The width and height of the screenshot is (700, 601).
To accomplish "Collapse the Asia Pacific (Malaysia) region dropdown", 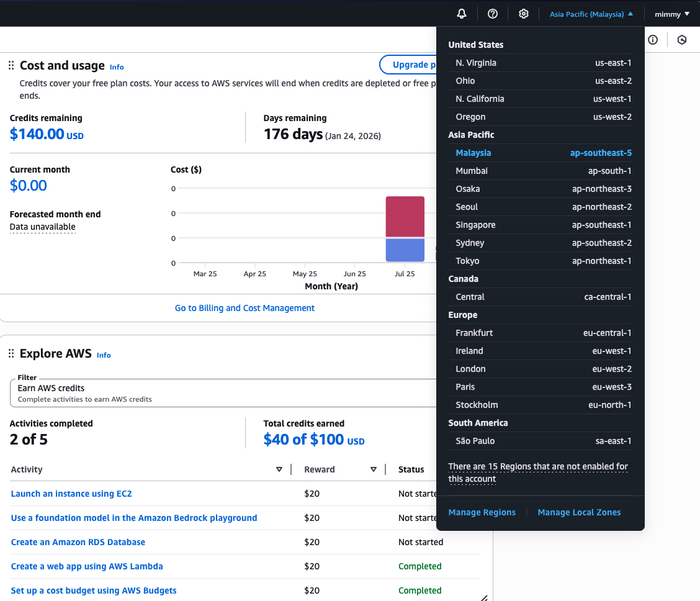I will pos(591,14).
